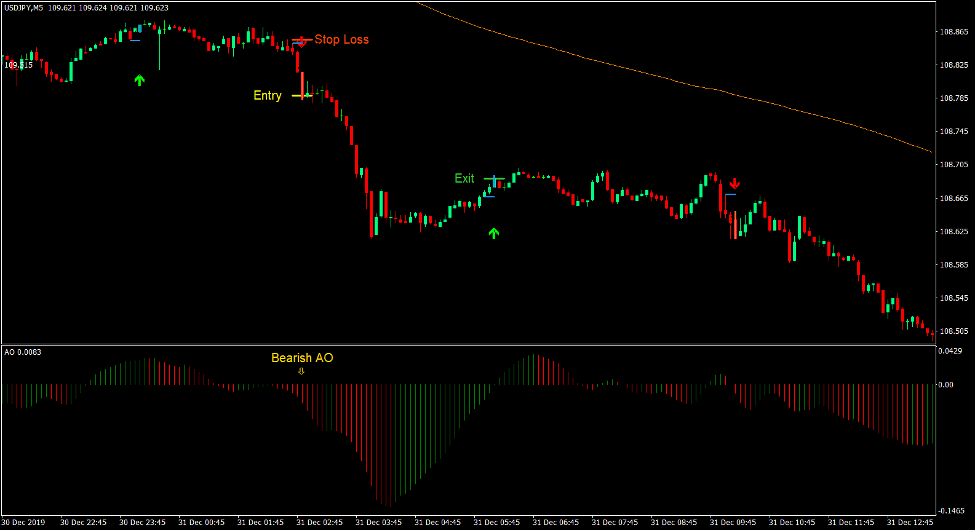The width and height of the screenshot is (977, 531).
Task: Click the 109.515 price label at left
Action: point(18,65)
